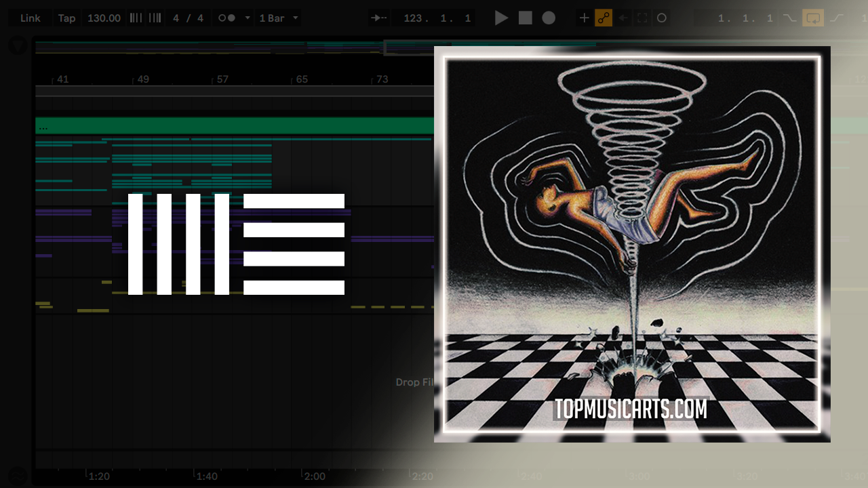Click the Re-enable Automation arrow icon
The width and height of the screenshot is (868, 488).
(x=623, y=18)
